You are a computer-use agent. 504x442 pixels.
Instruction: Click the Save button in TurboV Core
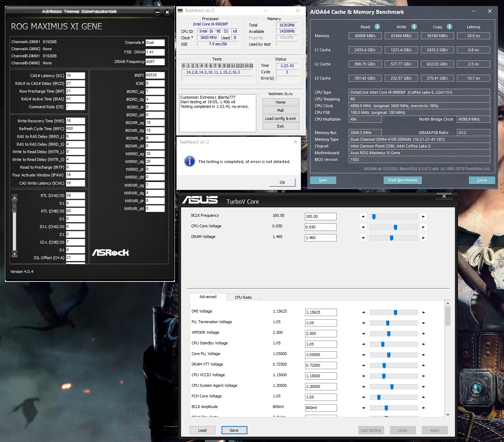click(234, 430)
